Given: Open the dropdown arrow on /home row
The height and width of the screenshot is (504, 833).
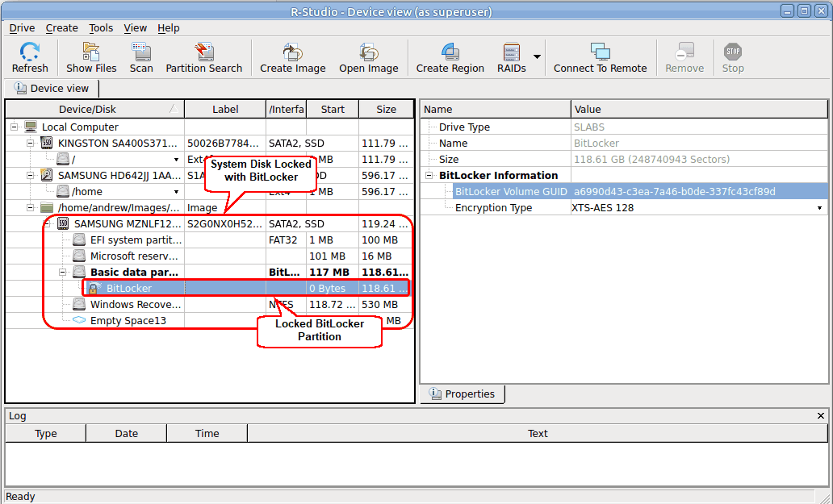Looking at the screenshot, I should click(177, 192).
